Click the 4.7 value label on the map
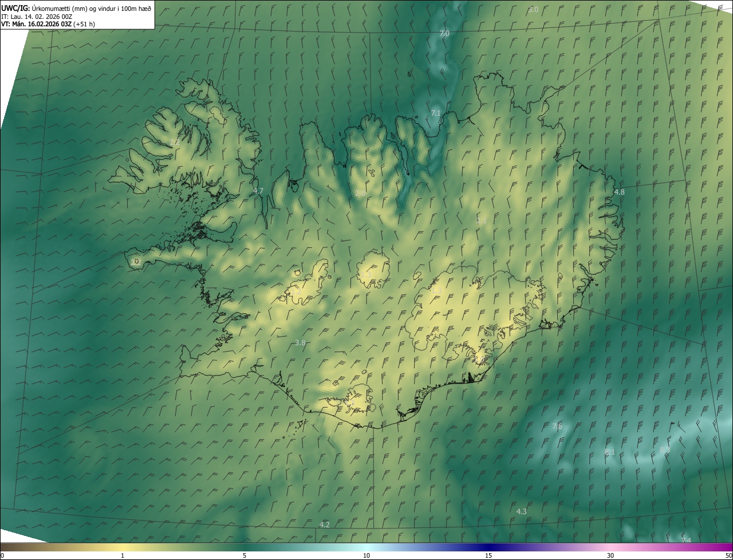 point(258,191)
